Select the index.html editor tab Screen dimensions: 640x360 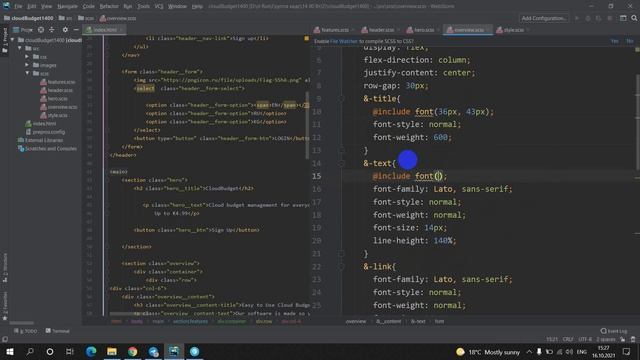tap(105, 30)
